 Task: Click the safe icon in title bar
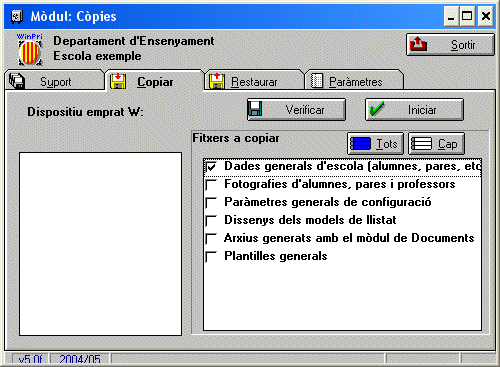click(x=17, y=16)
